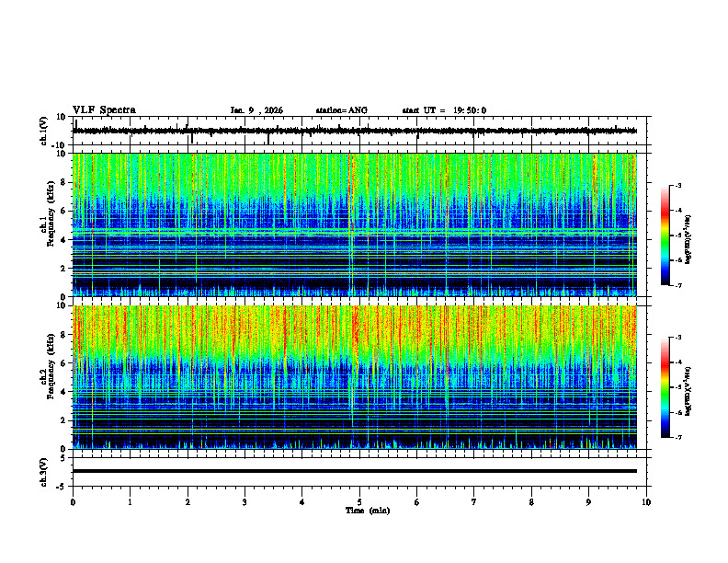Click the ch.1 color bar log(PSD) label
728x563 pixels.
[x=688, y=240]
